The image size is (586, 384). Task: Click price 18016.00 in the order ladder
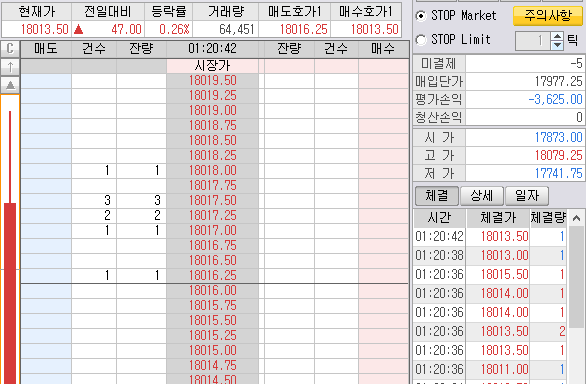click(x=212, y=291)
